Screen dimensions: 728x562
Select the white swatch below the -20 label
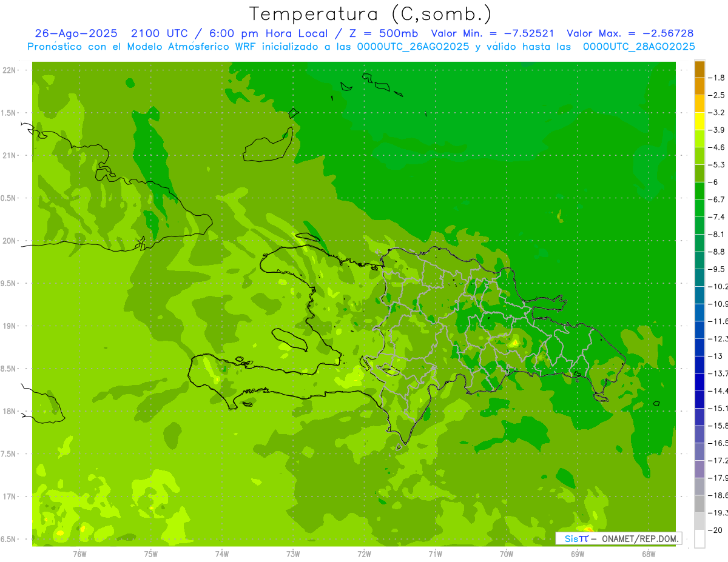click(x=699, y=539)
